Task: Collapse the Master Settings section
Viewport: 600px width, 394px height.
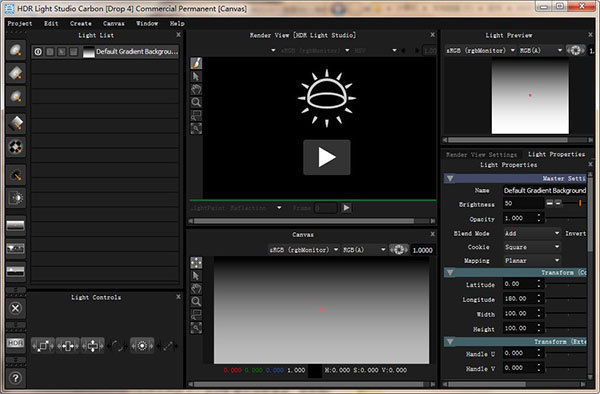Action: tap(450, 179)
